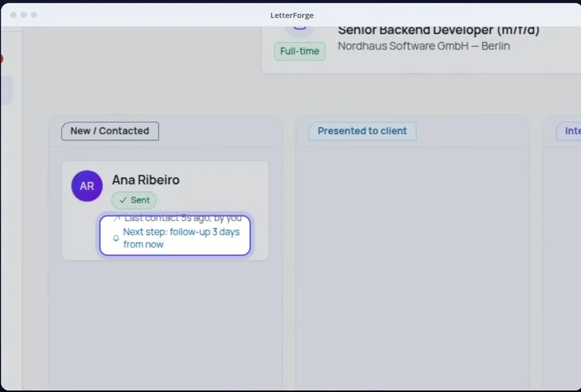Click the Last contact 5s ago text
This screenshot has height=392, width=581.
(183, 218)
